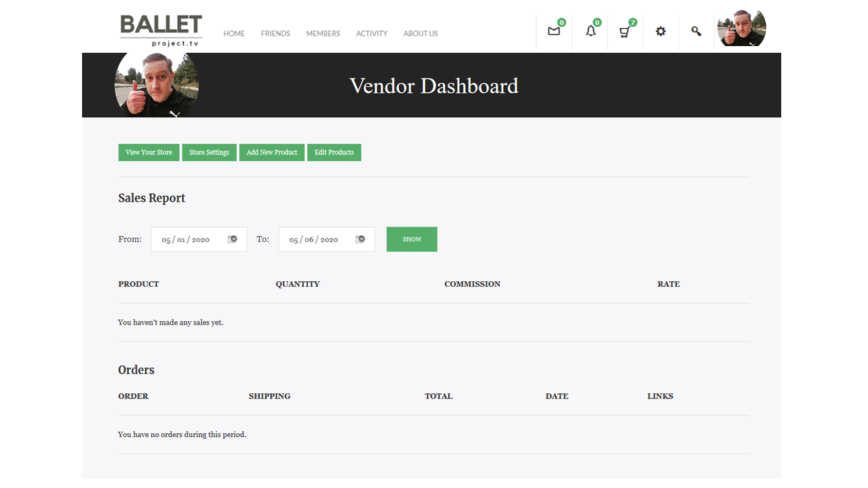Screen dimensions: 868x488
Task: Click the Sales Report heading
Action: tap(152, 198)
